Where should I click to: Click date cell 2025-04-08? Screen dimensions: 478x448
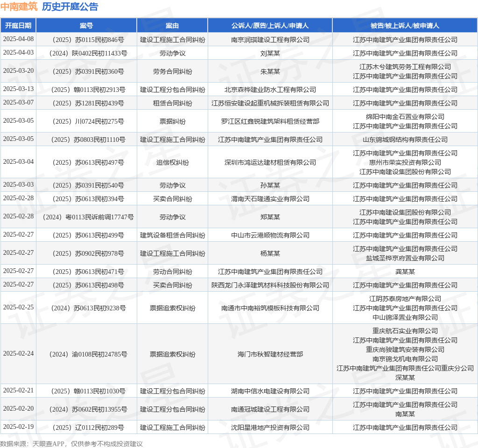pyautogui.click(x=18, y=39)
